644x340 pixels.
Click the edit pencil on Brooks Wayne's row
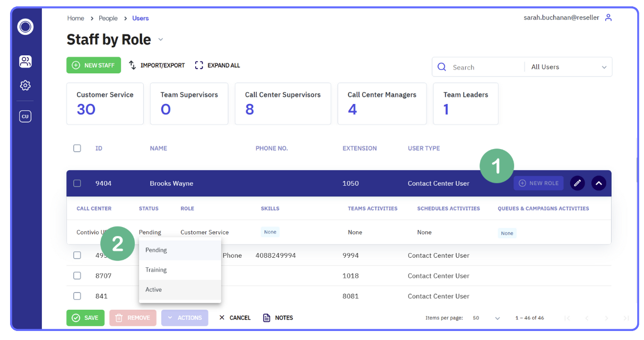pos(577,182)
